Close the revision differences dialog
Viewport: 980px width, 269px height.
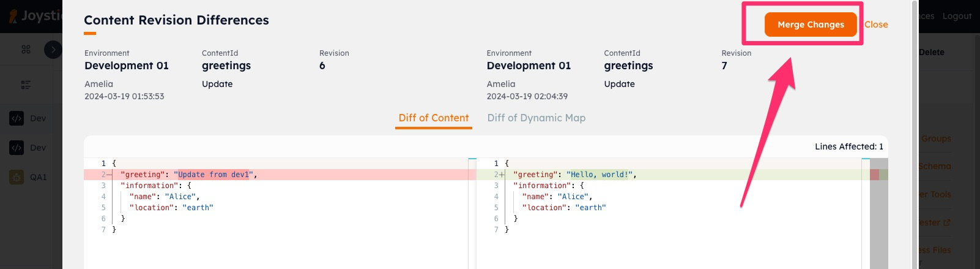(x=876, y=25)
